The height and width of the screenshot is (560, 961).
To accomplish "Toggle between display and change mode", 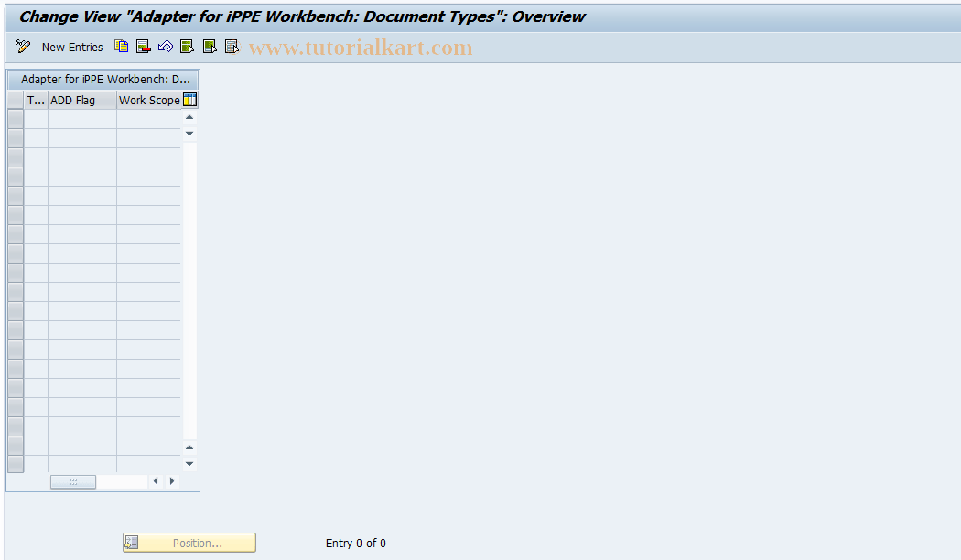I will [22, 46].
